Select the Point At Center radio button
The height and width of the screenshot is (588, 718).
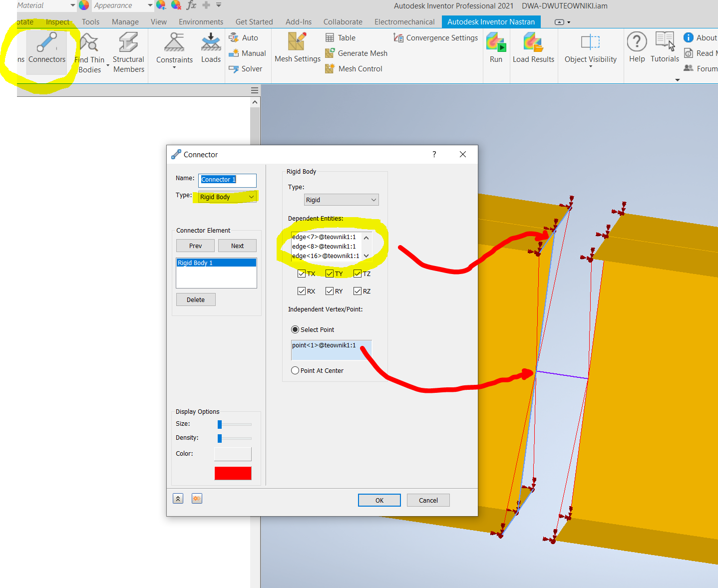click(x=295, y=370)
